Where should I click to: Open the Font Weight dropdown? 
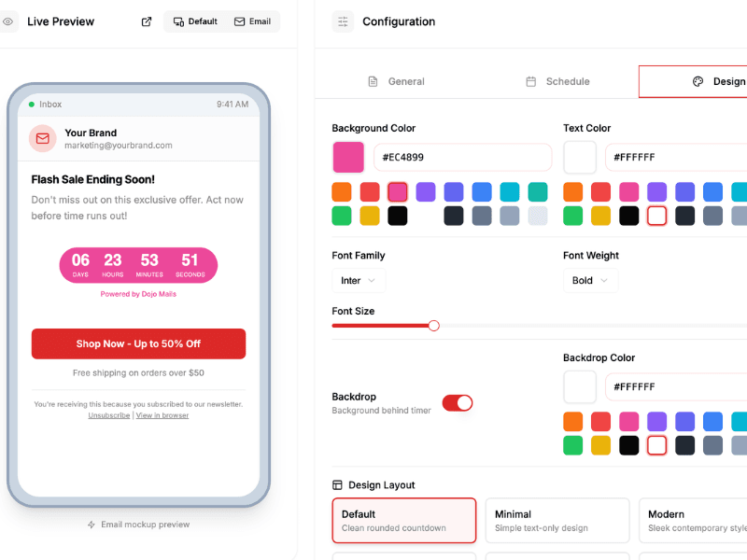(590, 280)
